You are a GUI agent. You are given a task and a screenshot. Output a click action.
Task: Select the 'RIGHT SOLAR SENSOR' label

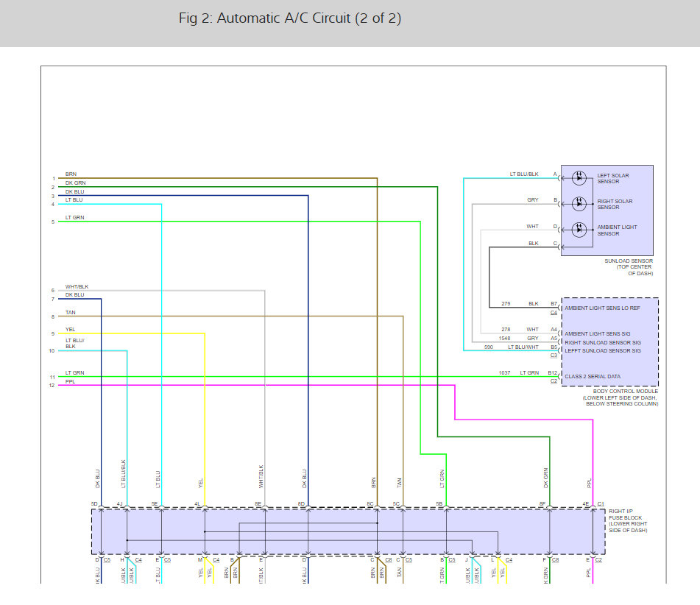(x=615, y=204)
